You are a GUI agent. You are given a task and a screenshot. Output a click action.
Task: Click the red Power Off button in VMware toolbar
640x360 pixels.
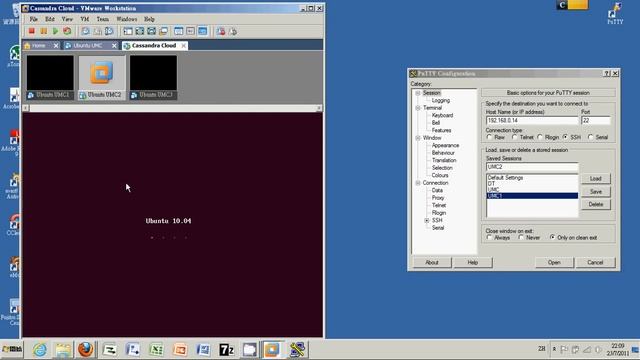point(31,31)
